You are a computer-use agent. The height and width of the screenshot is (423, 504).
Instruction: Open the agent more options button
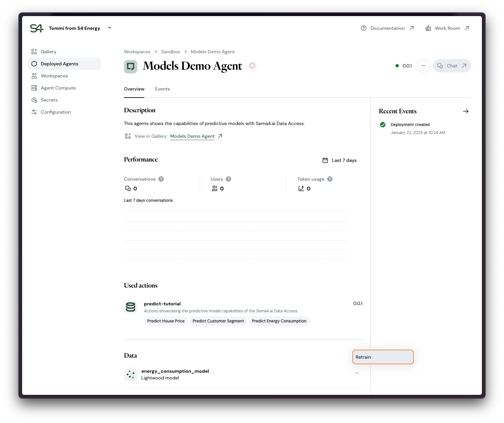[424, 66]
